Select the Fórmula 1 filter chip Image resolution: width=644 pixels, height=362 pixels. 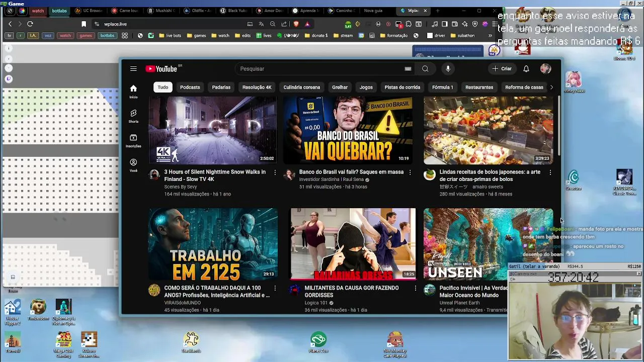click(x=443, y=87)
